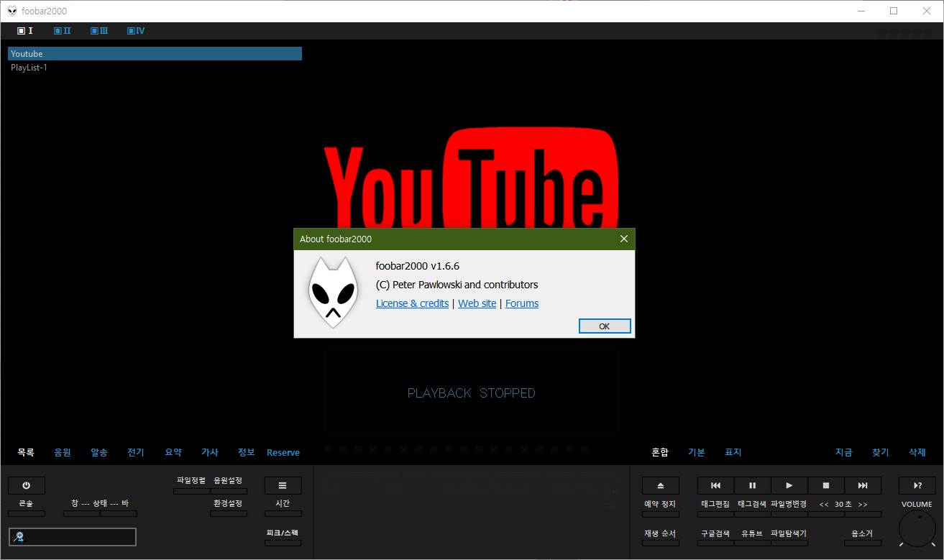944x560 pixels.
Task: Open the hamburger menu button above 시간
Action: pyautogui.click(x=283, y=485)
